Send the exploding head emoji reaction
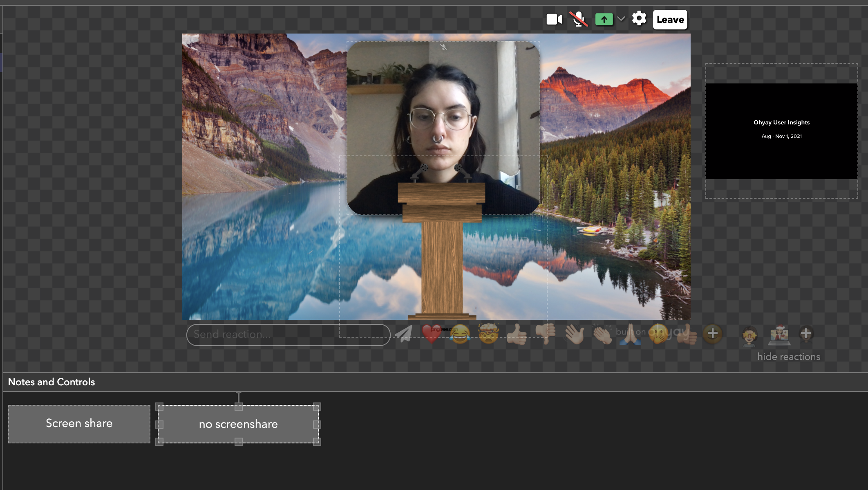868x490 pixels. 488,334
